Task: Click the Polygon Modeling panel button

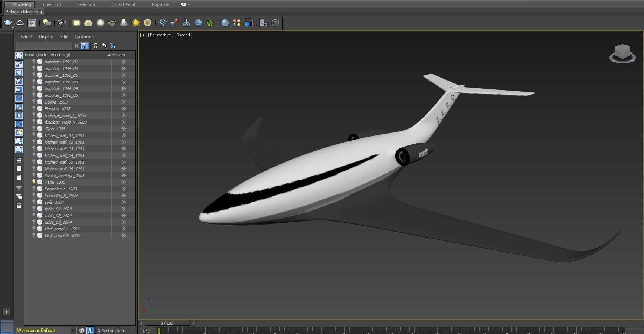Action: pyautogui.click(x=24, y=12)
